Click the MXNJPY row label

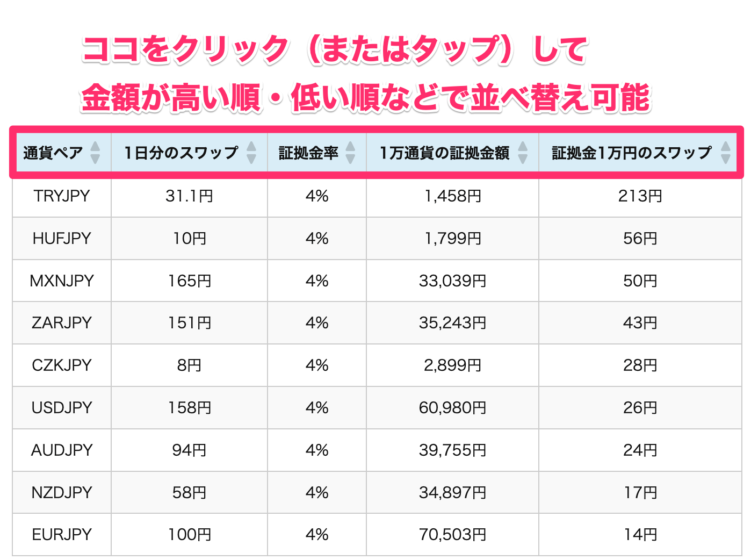pyautogui.click(x=62, y=281)
